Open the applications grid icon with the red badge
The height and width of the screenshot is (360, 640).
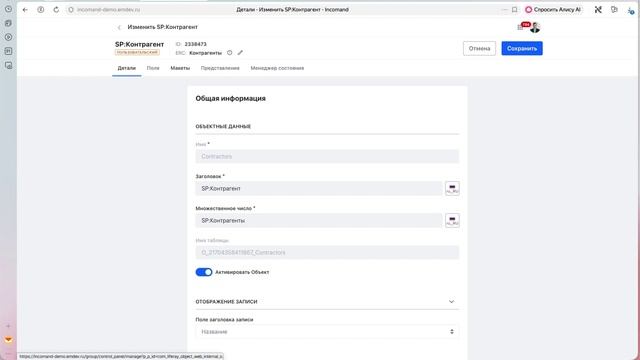[x=521, y=27]
